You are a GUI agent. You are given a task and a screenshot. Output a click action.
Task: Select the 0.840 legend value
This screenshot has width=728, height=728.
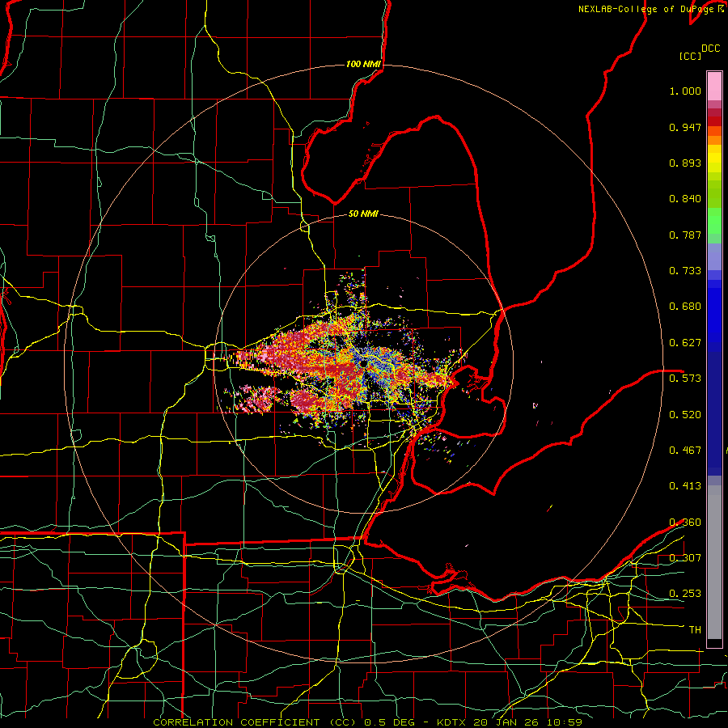click(685, 199)
